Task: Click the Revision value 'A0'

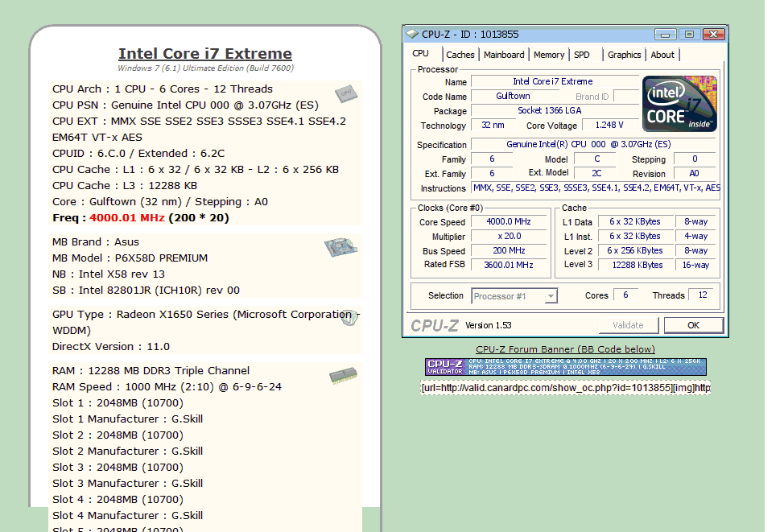Action: 695,174
